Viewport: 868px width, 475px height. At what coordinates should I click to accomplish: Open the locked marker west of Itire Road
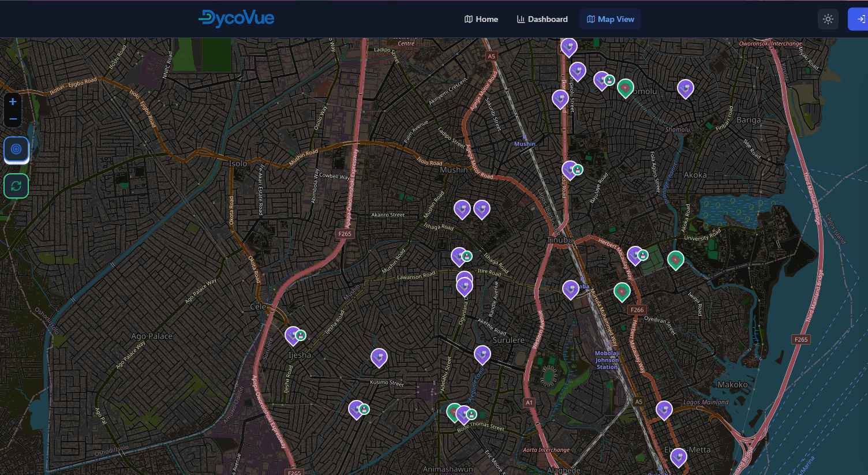(x=460, y=256)
